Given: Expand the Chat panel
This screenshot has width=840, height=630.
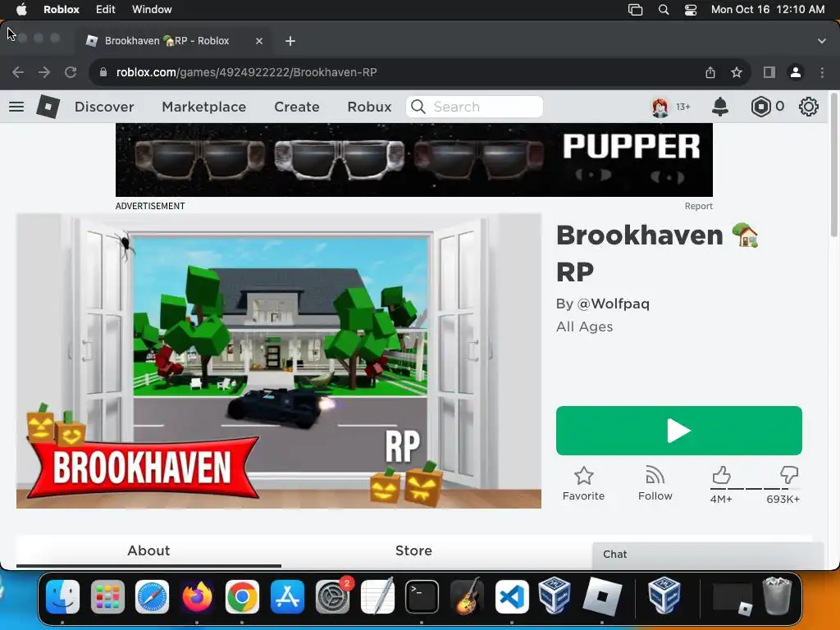Looking at the screenshot, I should pos(708,555).
